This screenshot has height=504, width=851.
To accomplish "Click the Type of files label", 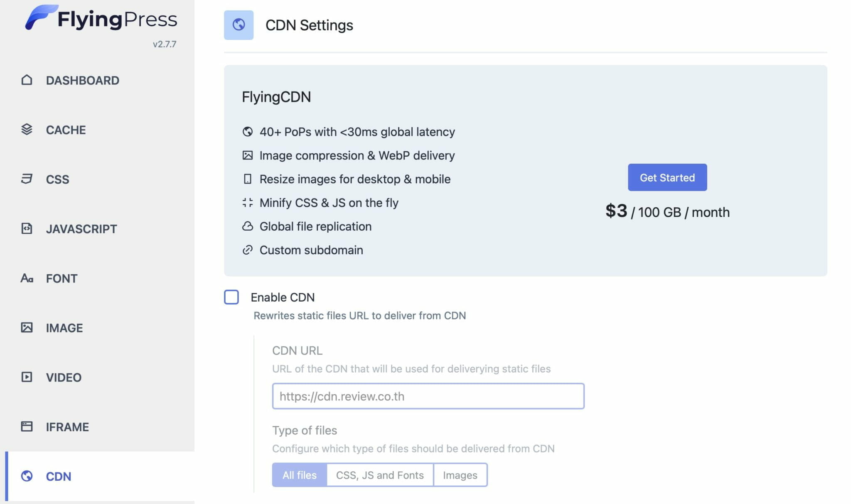I will (305, 430).
